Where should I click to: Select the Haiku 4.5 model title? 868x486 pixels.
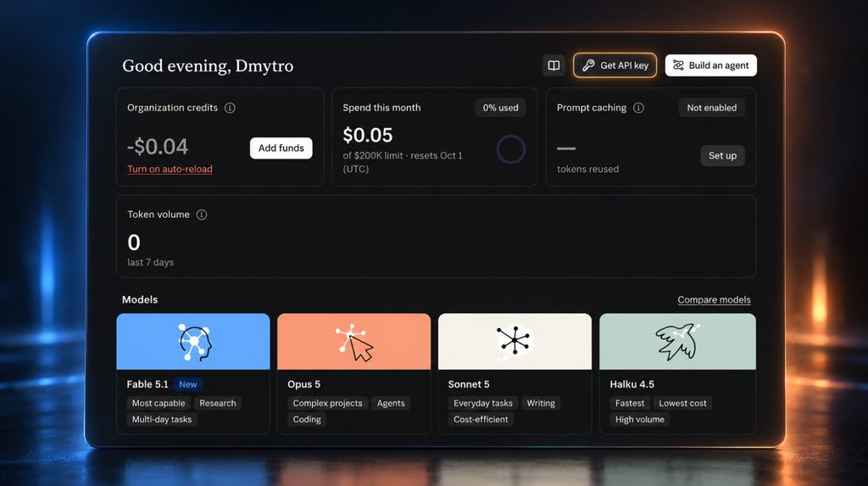click(x=632, y=384)
